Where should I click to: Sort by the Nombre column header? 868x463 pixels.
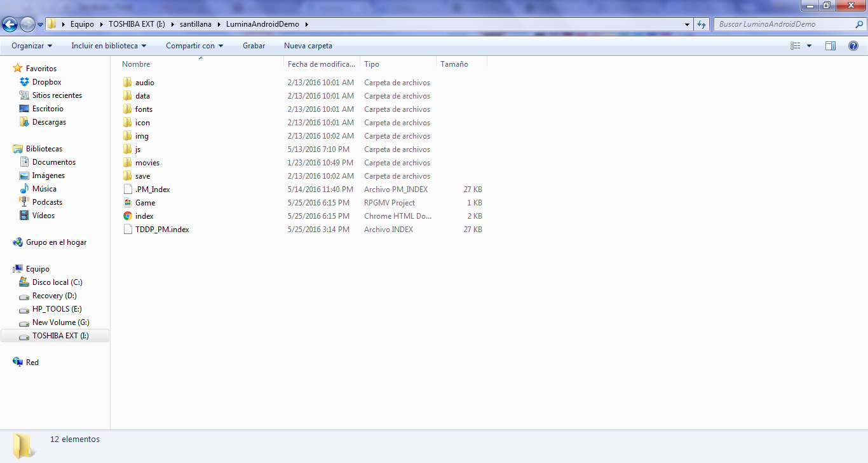click(201, 64)
